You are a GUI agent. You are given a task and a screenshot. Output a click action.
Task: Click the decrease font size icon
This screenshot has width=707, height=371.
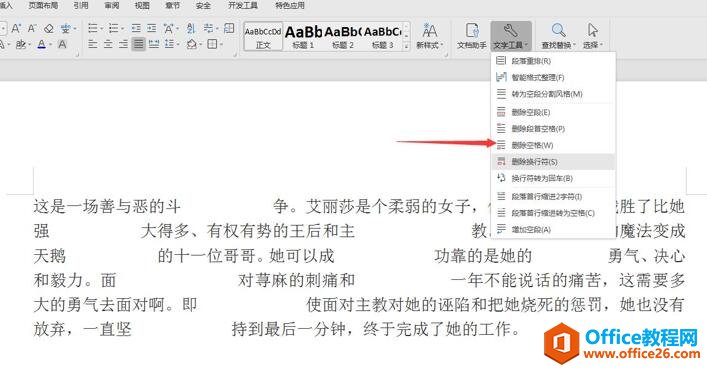(x=32, y=29)
